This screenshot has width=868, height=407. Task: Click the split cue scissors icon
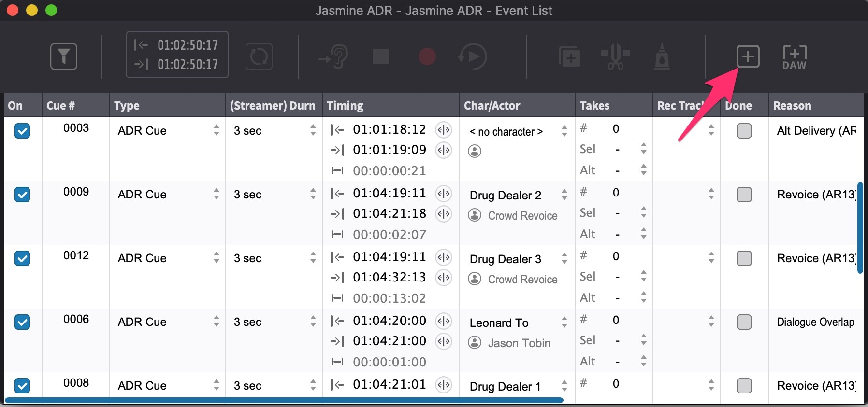tap(615, 56)
